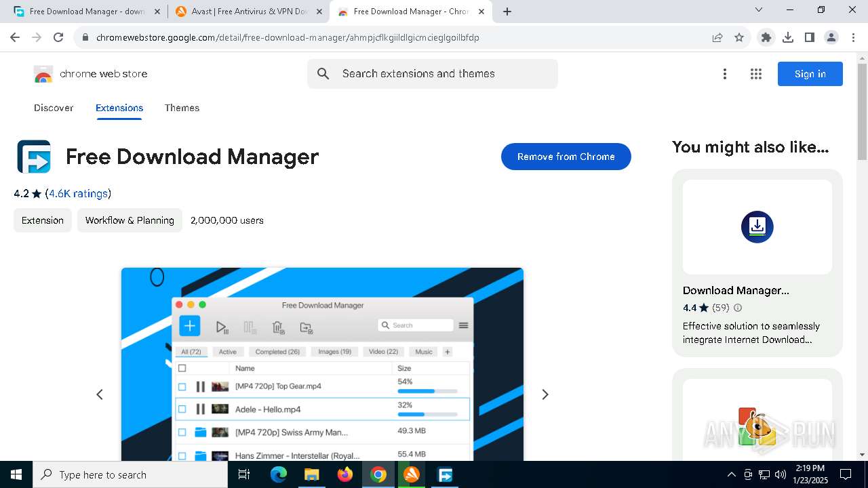Open Download Manager recommendation icon

click(757, 227)
